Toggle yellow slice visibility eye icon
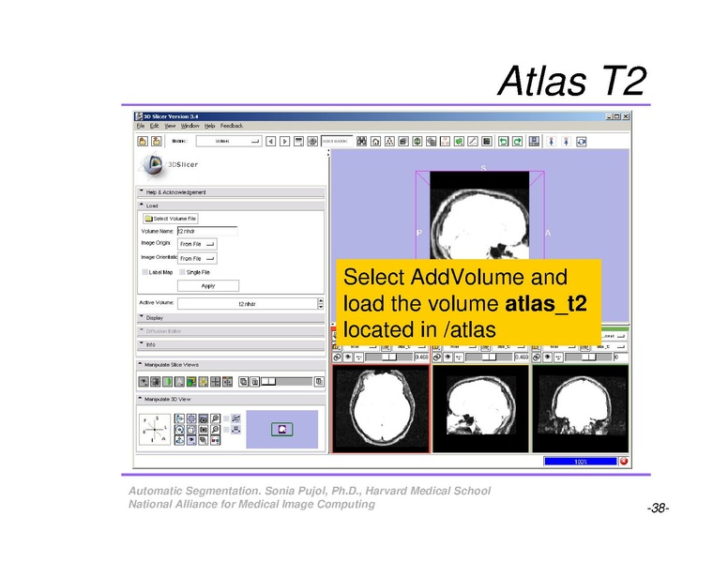 (x=448, y=358)
